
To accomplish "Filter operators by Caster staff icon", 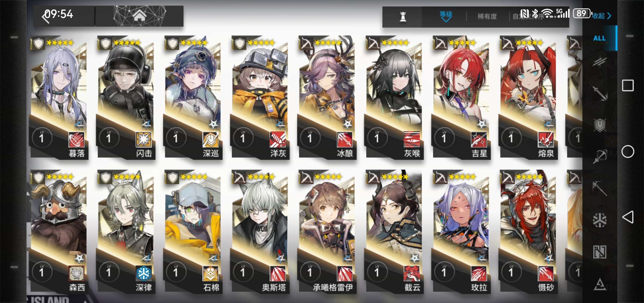I will (599, 188).
